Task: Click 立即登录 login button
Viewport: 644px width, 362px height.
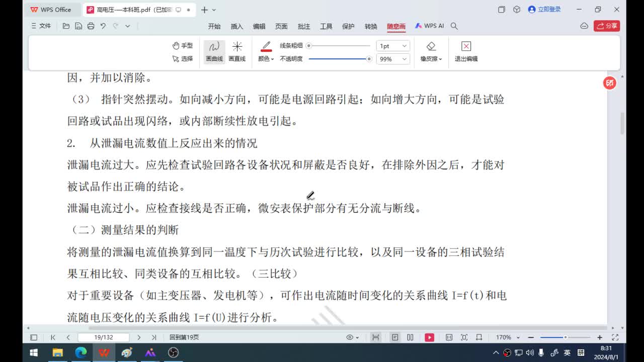Action: point(544,10)
